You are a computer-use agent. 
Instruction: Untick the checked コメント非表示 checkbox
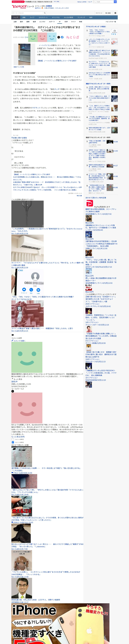(x=13, y=442)
